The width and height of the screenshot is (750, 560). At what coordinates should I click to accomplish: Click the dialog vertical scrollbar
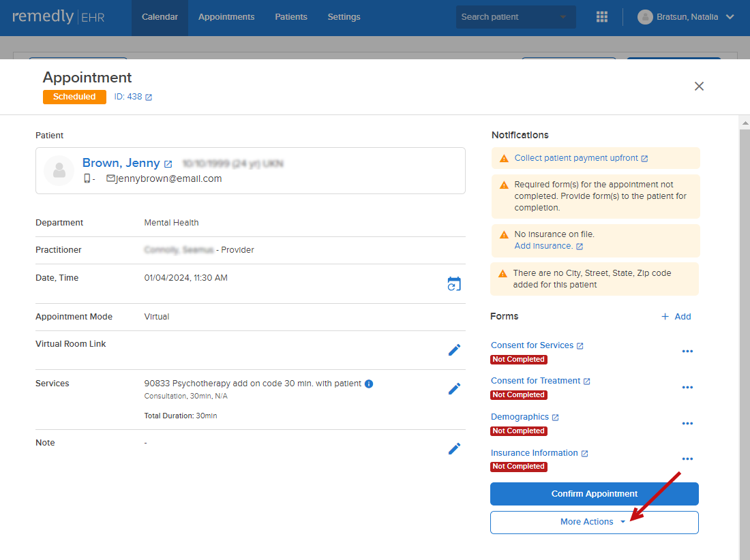(745, 344)
